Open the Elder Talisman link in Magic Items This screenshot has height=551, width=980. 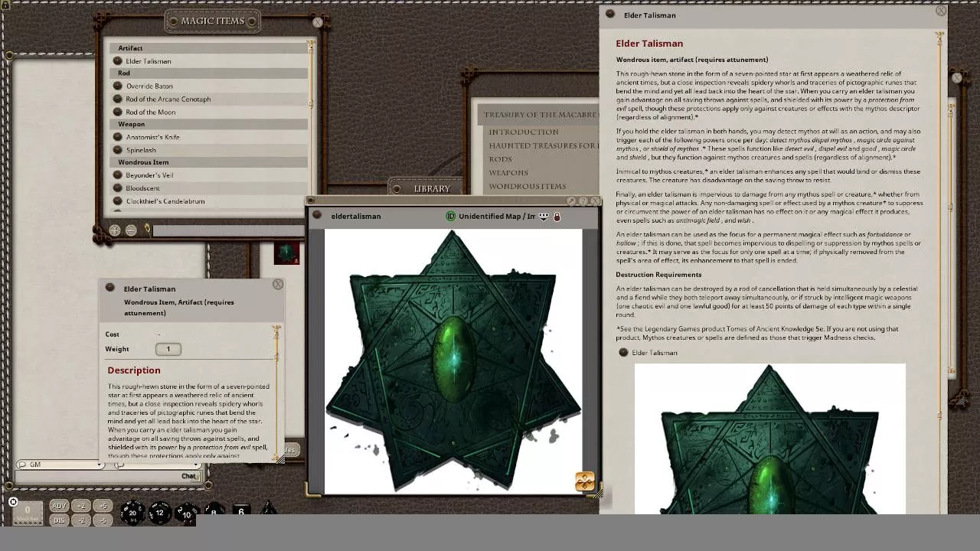point(118,60)
